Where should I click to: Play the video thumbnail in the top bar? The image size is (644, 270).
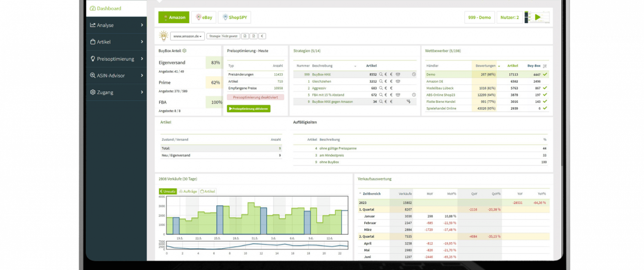[537, 18]
